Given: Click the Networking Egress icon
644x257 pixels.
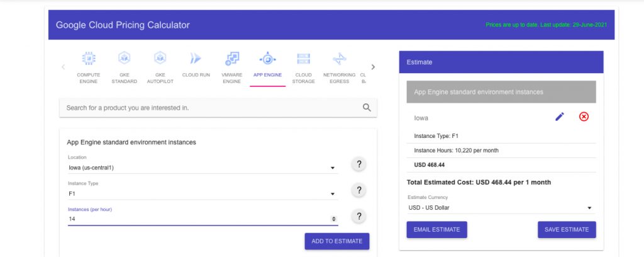Looking at the screenshot, I should coord(339,59).
